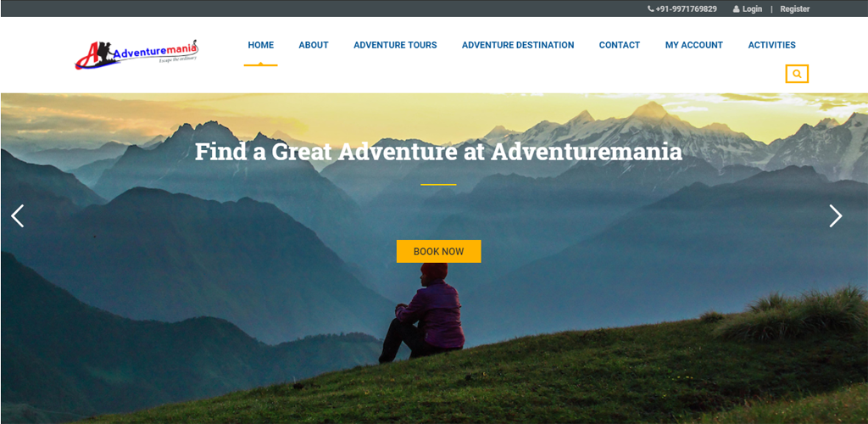Click the Adventuremania logo
The height and width of the screenshot is (424, 868).
[x=136, y=55]
